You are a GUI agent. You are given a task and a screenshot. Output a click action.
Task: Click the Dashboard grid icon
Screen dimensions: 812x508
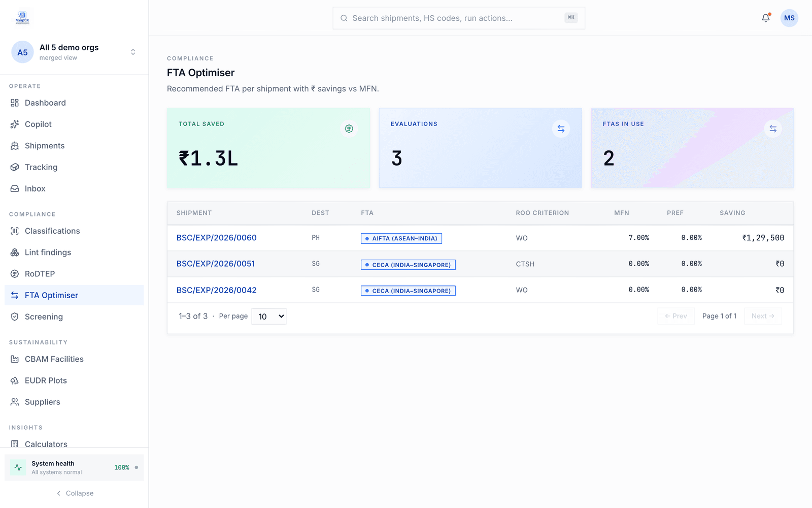coord(15,103)
